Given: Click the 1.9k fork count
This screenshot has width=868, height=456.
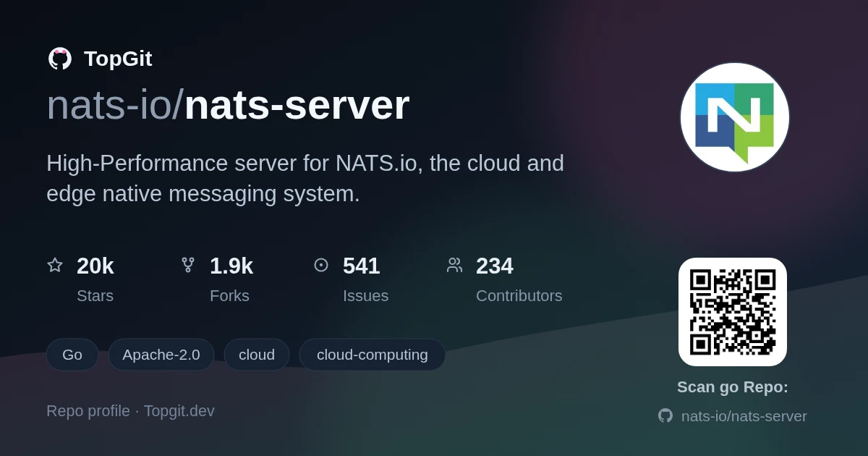Looking at the screenshot, I should (x=231, y=266).
